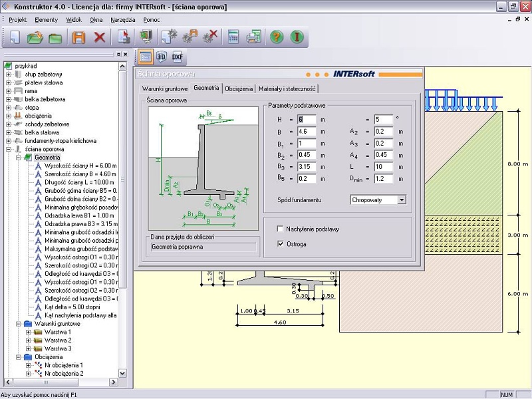Open the Pomoc menu
Image resolution: width=532 pixels, height=399 pixels.
(152, 20)
